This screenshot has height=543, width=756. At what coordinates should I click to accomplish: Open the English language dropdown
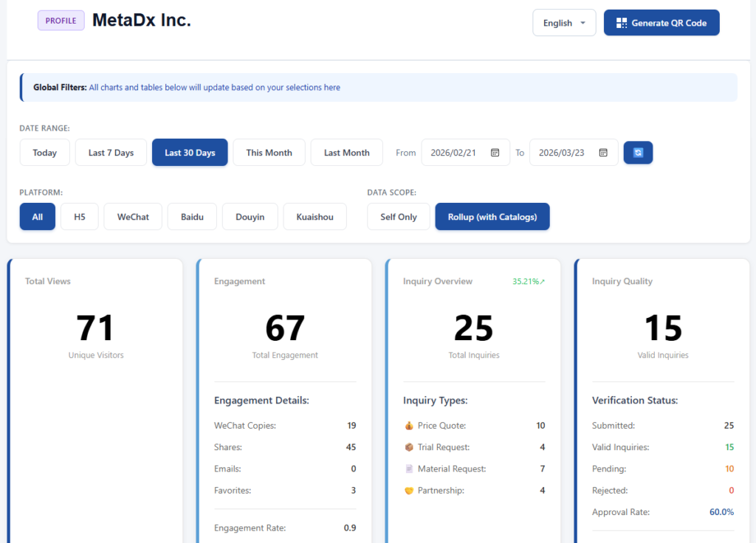click(564, 23)
